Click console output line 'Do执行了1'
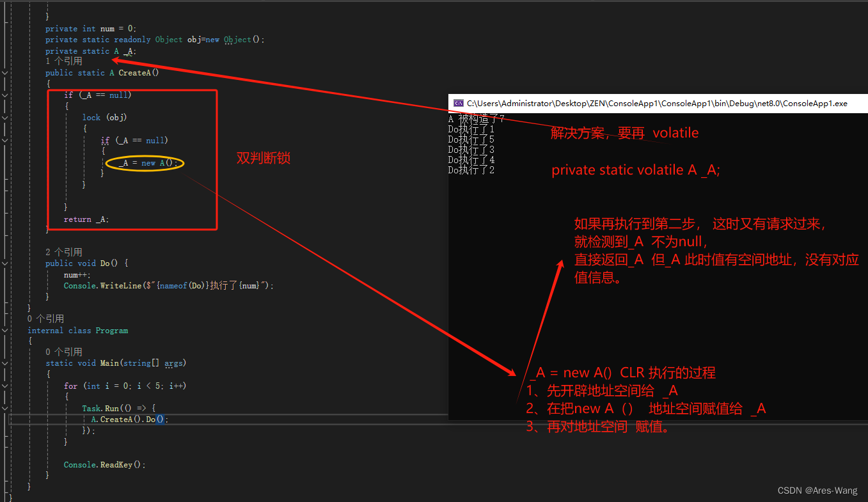 (x=471, y=129)
